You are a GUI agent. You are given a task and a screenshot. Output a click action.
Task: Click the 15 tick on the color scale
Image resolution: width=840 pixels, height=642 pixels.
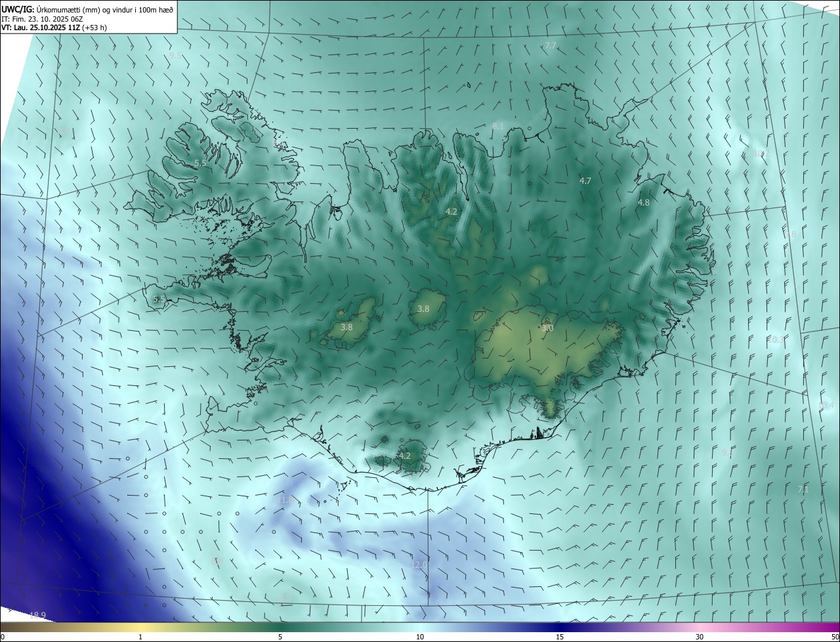pyautogui.click(x=560, y=637)
